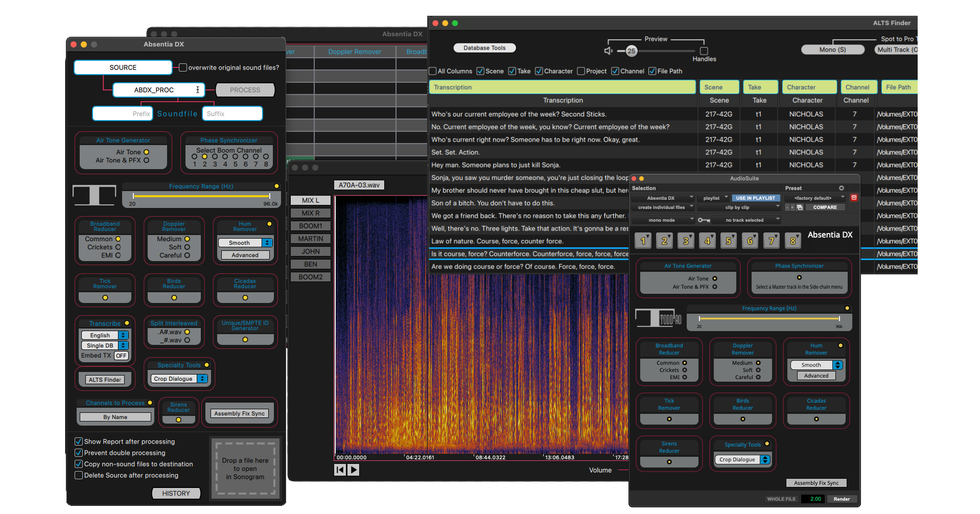Viewport: 980px width, 514px height.
Task: Open the HISTORY button
Action: (x=176, y=493)
